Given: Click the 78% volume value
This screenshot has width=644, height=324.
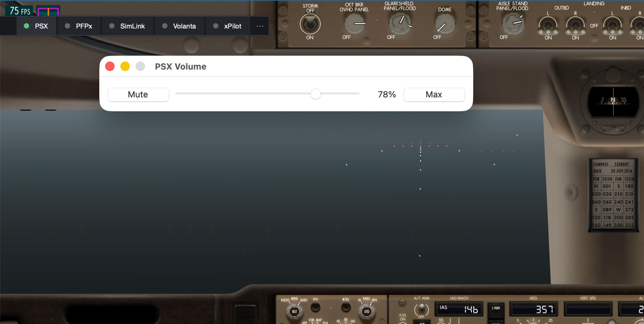Looking at the screenshot, I should click(387, 94).
